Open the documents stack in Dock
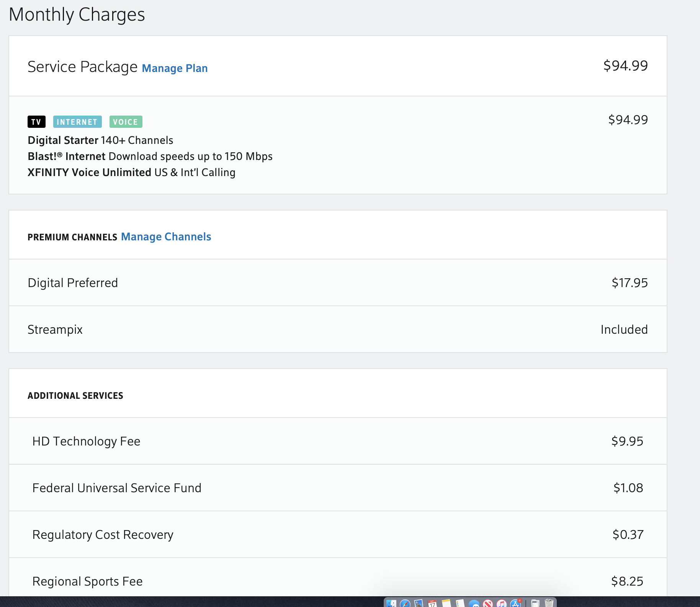The height and width of the screenshot is (607, 700). point(535,604)
